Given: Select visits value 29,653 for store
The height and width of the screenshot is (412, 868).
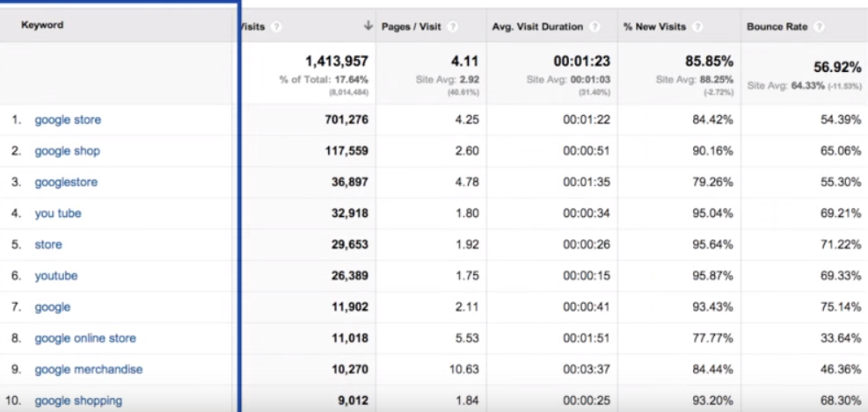Looking at the screenshot, I should point(350,244).
